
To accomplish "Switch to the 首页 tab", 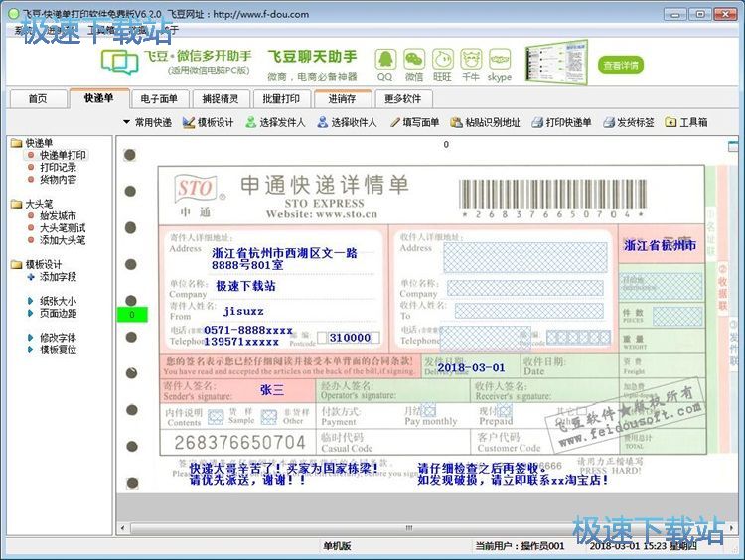I will click(38, 99).
